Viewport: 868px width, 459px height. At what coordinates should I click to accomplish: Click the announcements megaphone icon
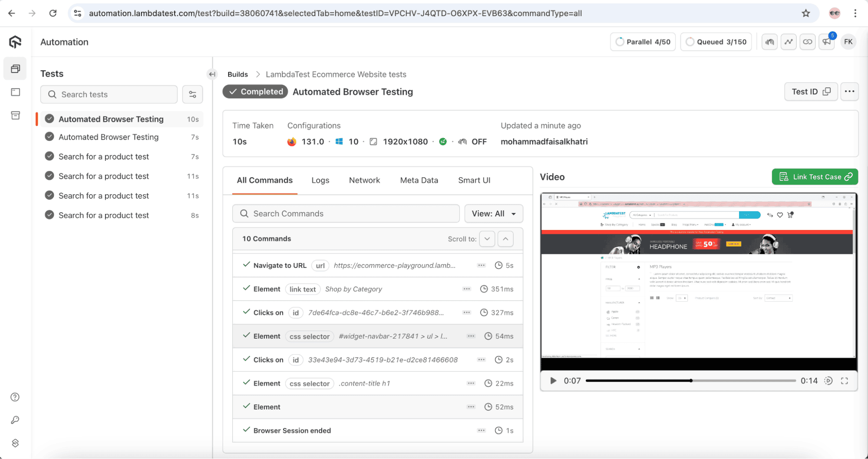[x=826, y=42]
